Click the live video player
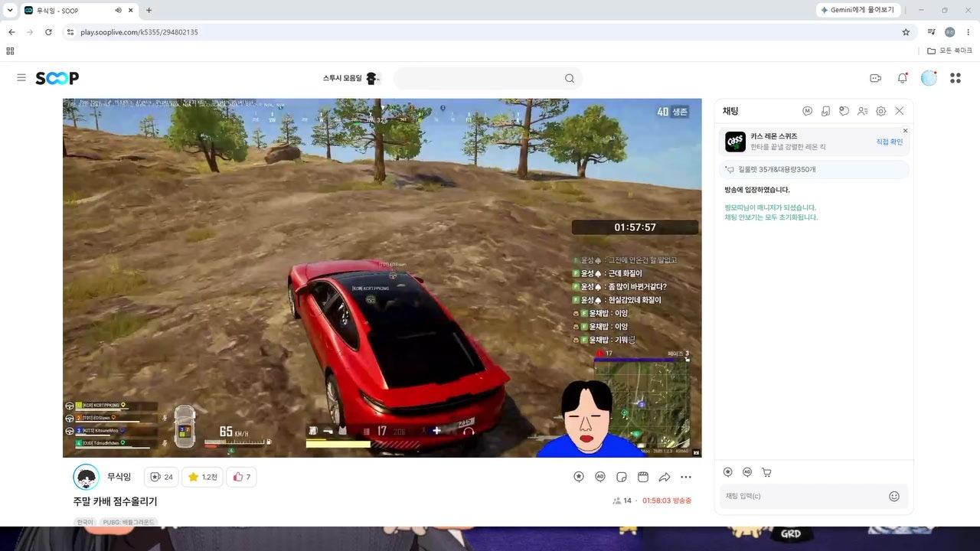This screenshot has width=980, height=551. [x=382, y=278]
